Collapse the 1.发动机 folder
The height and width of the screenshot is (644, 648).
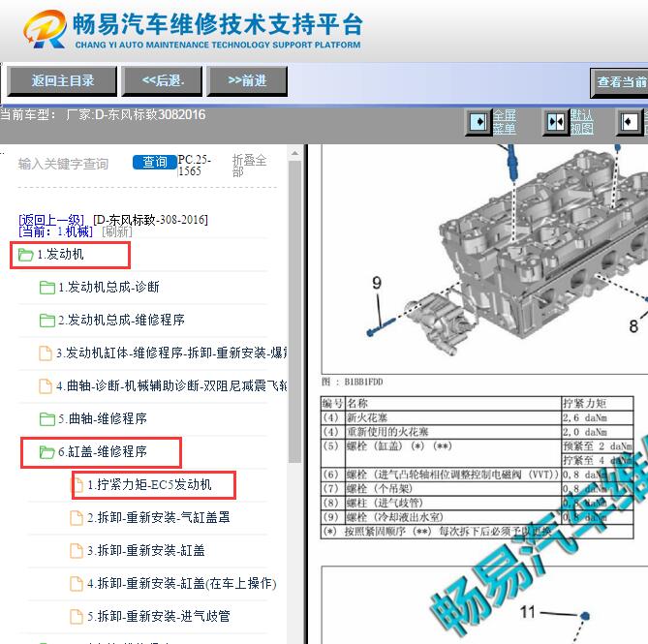point(60,254)
